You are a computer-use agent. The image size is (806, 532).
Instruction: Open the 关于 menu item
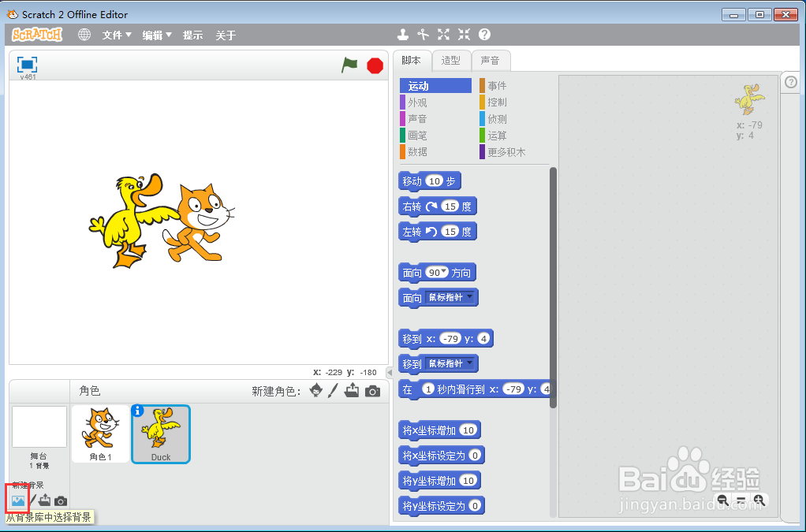(225, 35)
